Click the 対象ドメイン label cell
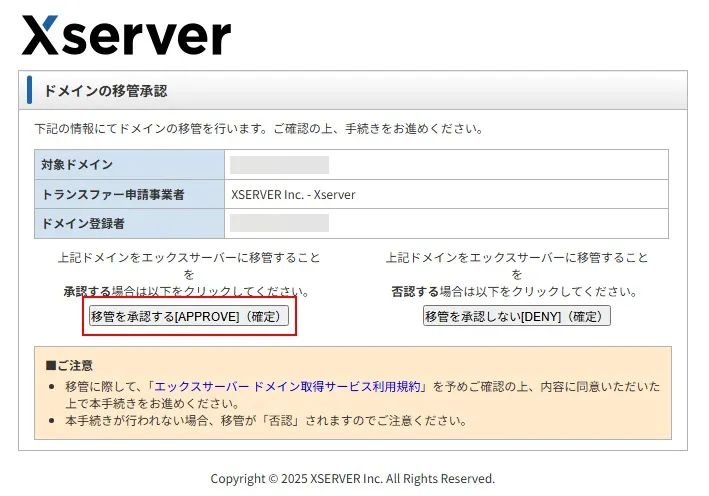The image size is (709, 496). pos(78,165)
